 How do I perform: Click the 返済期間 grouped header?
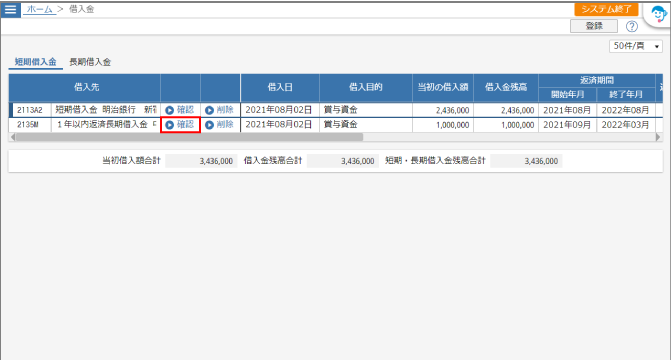(x=597, y=80)
